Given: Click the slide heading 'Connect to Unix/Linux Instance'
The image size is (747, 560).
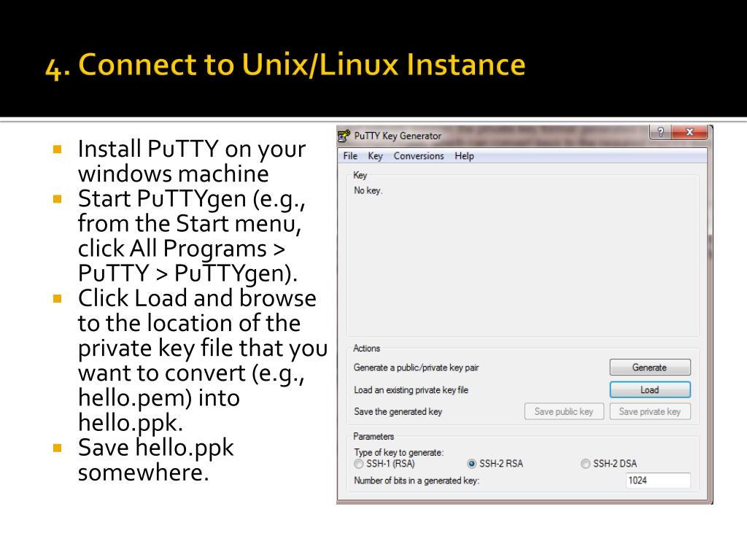Looking at the screenshot, I should tap(301, 64).
